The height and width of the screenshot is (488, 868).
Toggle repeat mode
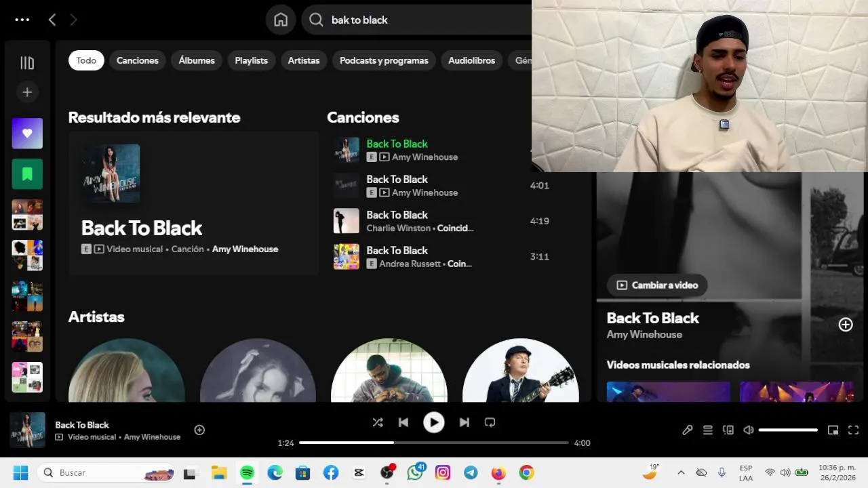pyautogui.click(x=490, y=422)
